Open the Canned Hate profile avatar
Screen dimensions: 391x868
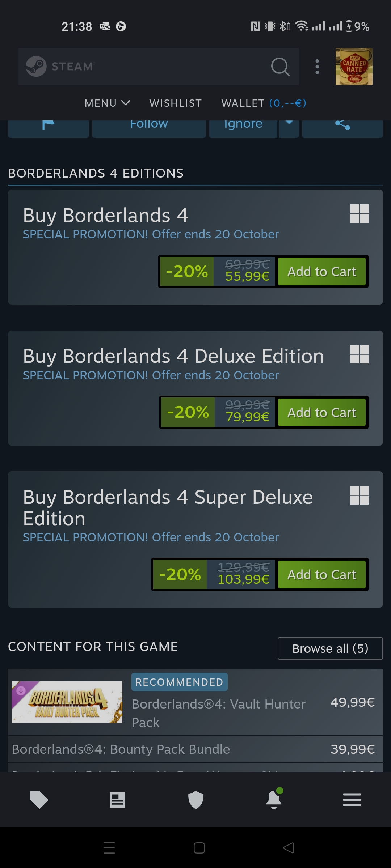coord(354,67)
